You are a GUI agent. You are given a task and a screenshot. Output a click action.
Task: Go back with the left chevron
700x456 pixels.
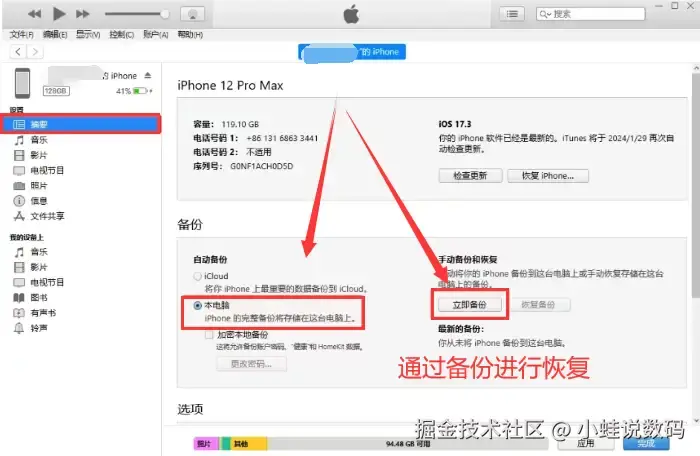pyautogui.click(x=18, y=52)
